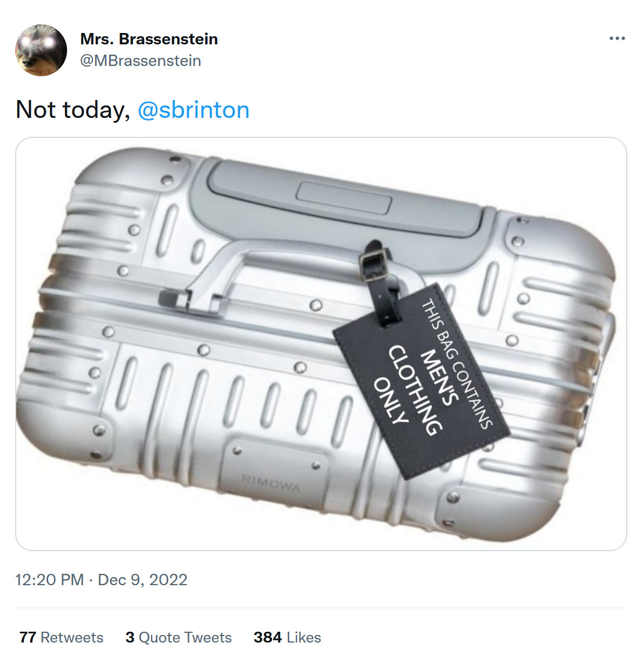Click the 12:20 PM timestamp
Viewport: 644px width, 662px height.
tap(49, 580)
